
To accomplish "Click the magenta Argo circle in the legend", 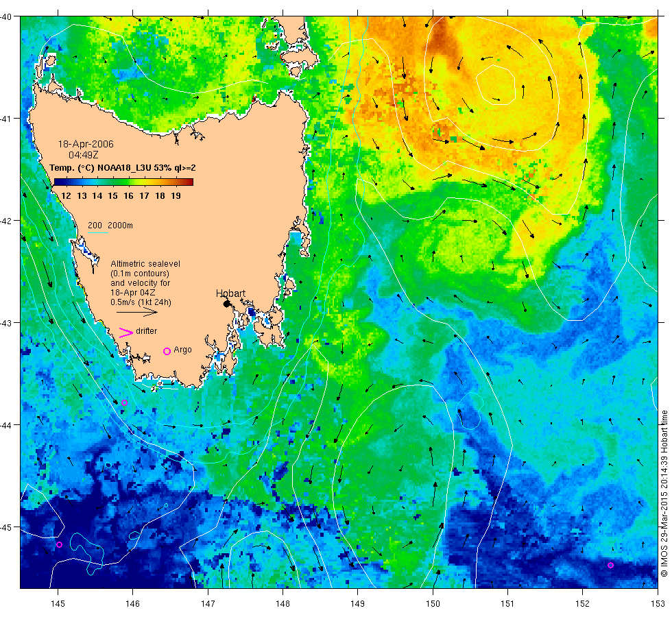I will point(167,351).
